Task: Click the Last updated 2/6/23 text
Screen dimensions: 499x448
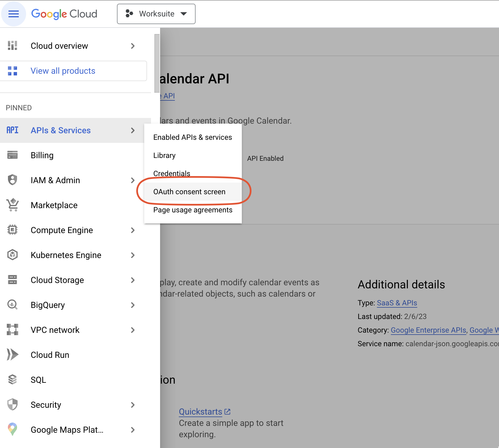Action: [392, 316]
